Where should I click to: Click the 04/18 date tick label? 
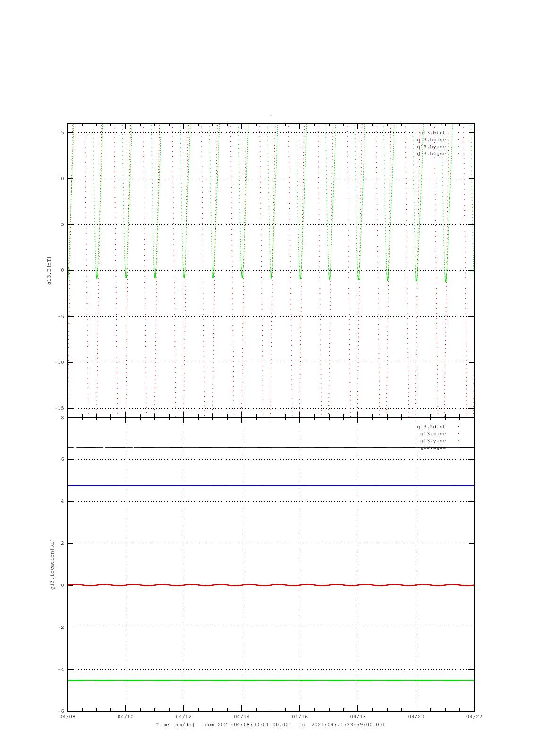tap(358, 717)
